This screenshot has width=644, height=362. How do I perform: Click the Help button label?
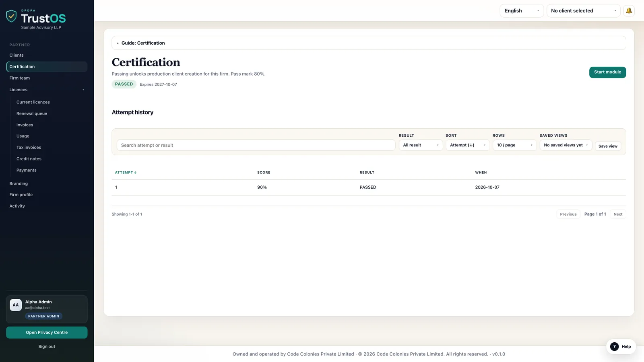tap(626, 347)
